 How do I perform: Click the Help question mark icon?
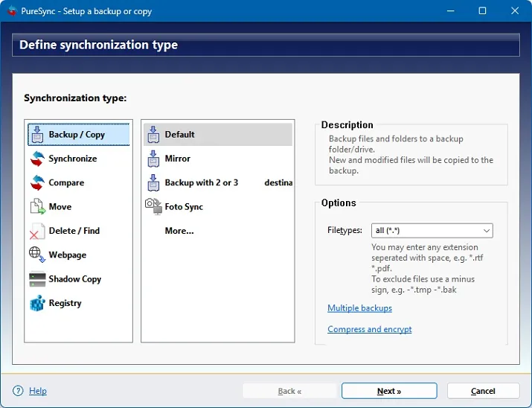click(18, 391)
